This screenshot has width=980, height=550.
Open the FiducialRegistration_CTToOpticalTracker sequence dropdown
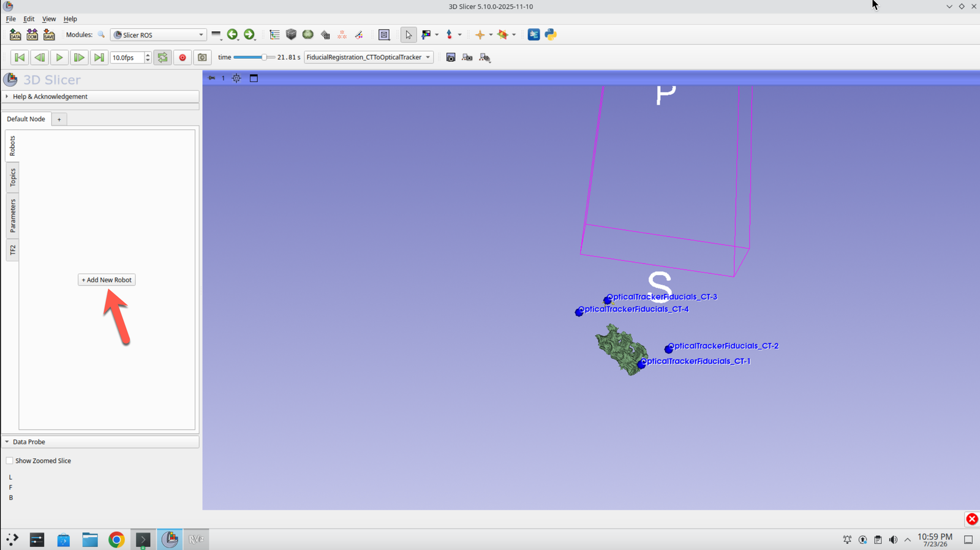[x=368, y=57]
